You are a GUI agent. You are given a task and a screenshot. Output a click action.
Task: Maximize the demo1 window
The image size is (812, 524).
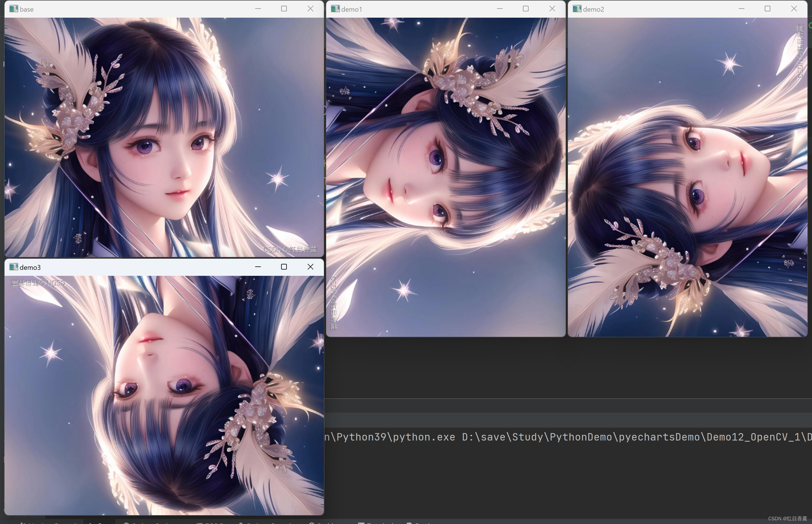click(525, 9)
